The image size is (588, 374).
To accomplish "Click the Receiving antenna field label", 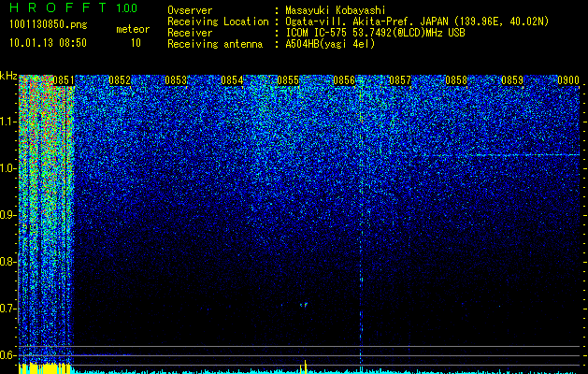I will [x=215, y=44].
